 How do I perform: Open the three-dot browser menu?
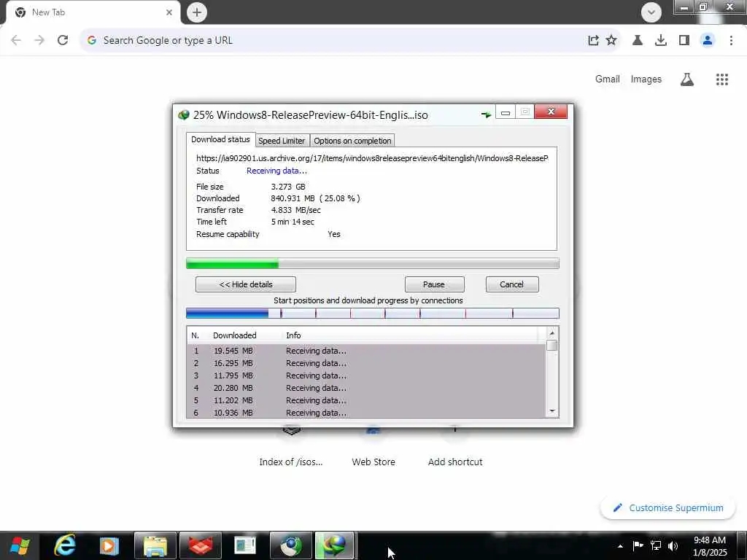click(731, 41)
